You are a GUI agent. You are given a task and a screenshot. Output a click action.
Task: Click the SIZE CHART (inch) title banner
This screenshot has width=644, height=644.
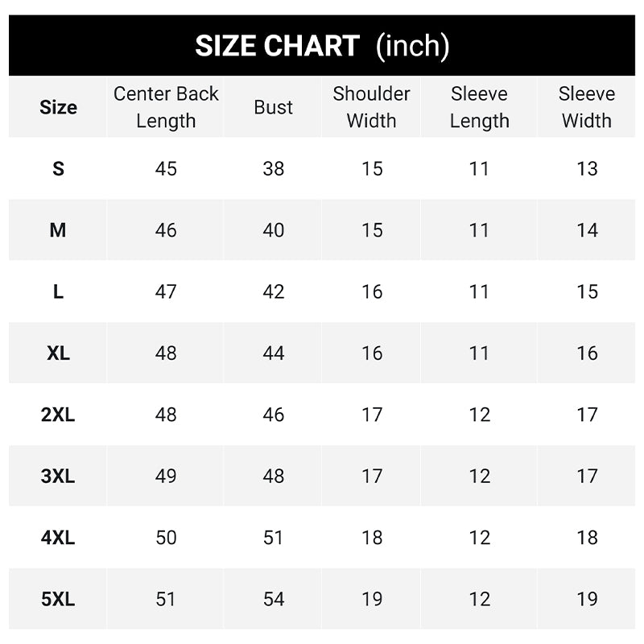click(x=322, y=45)
